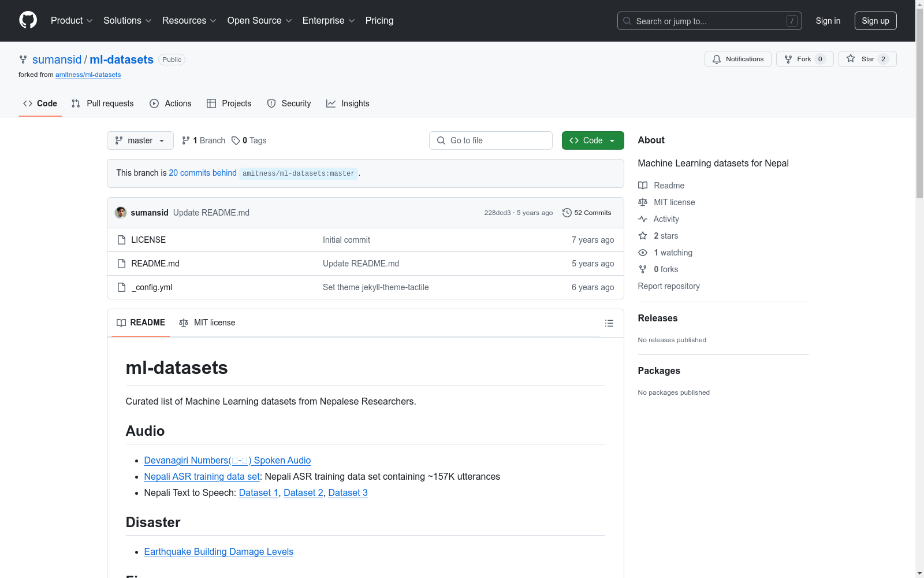
Task: Open the Dataset 3 link
Action: point(348,492)
